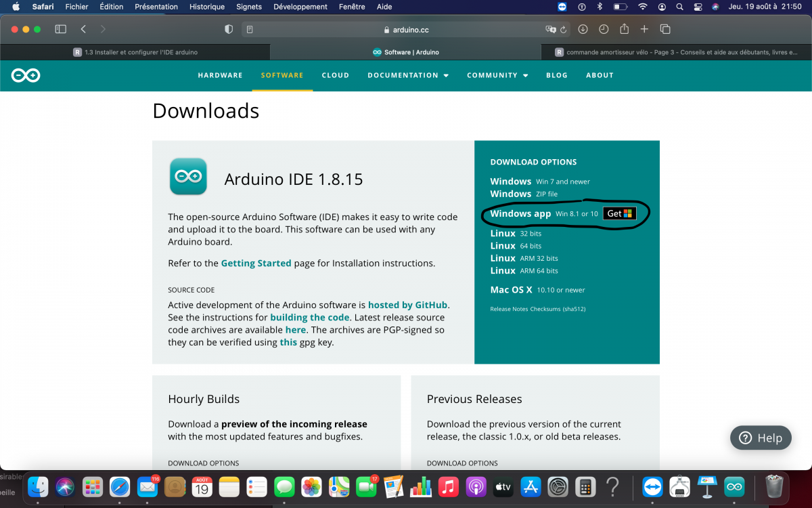Select the 'Software | Arduino' tab
Image resolution: width=812 pixels, height=508 pixels.
[405, 52]
